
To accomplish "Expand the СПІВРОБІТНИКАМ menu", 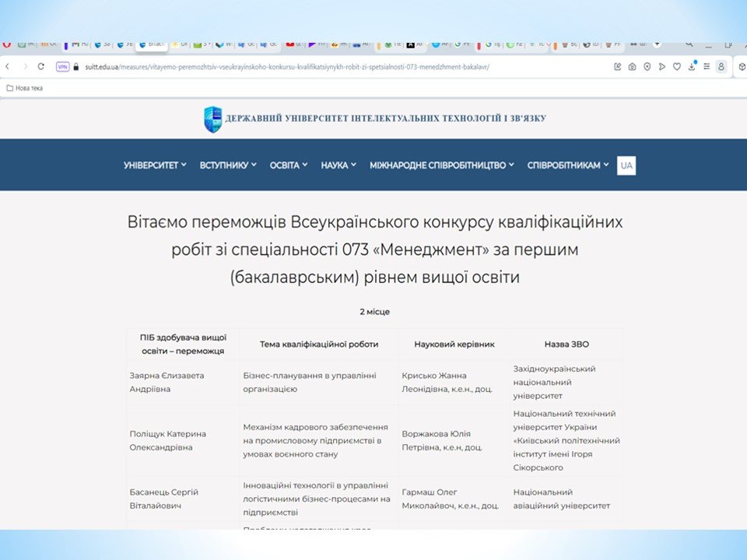I will tap(568, 165).
